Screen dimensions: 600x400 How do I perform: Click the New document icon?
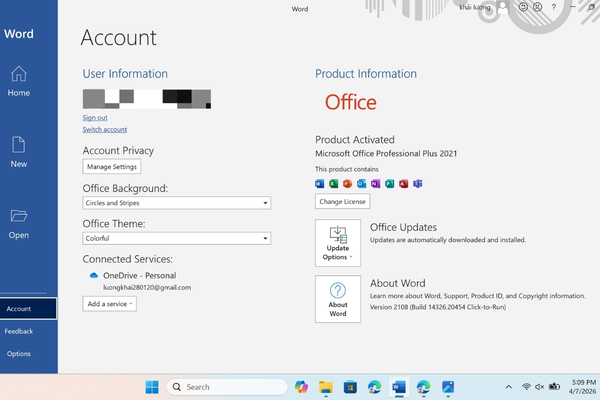tap(19, 152)
